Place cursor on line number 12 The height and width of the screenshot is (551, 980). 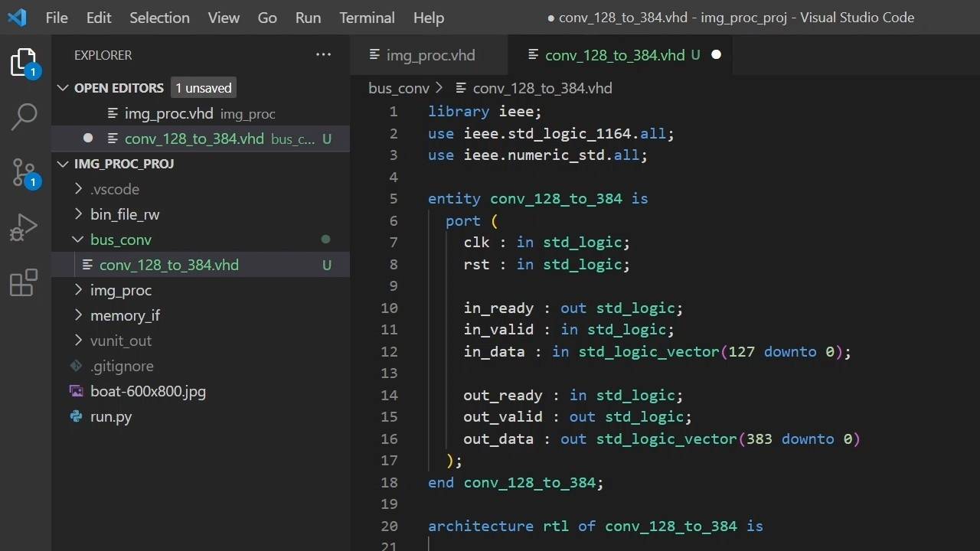click(x=389, y=352)
